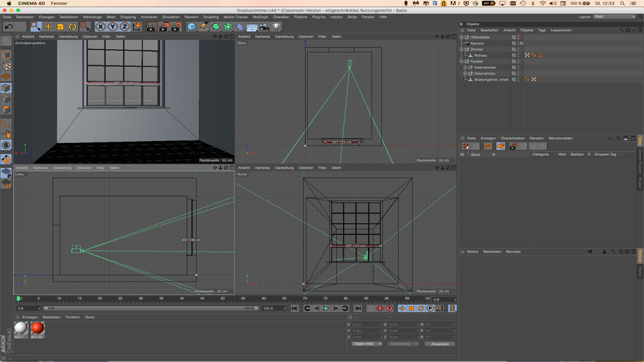
Task: Open the Überschreiben menu in Takes panel
Action: click(x=513, y=138)
